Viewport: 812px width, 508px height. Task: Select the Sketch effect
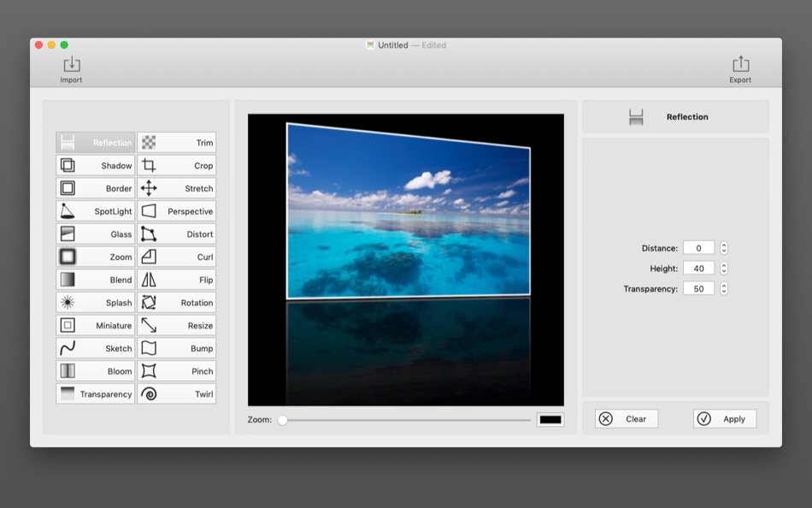(96, 348)
